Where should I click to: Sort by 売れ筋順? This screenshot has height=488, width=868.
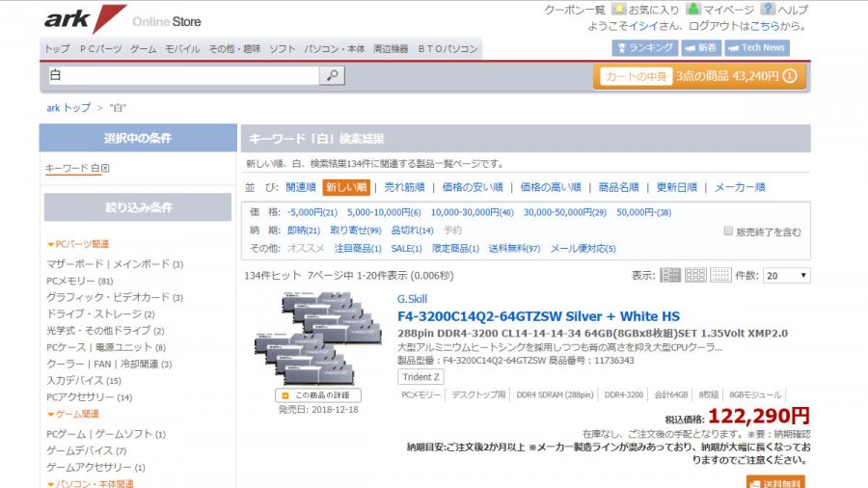[x=404, y=187]
